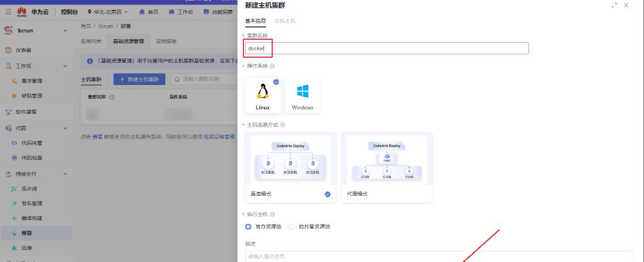Open 软件建模 in the sidebar

pyautogui.click(x=26, y=112)
